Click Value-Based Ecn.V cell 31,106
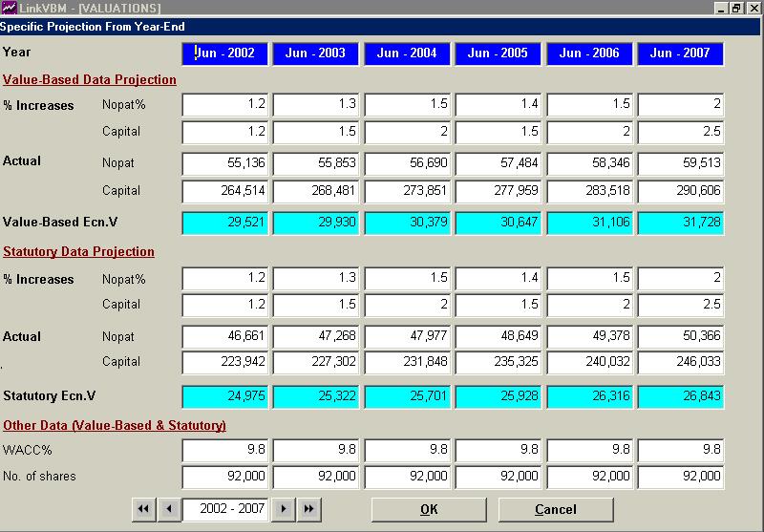 coord(589,223)
